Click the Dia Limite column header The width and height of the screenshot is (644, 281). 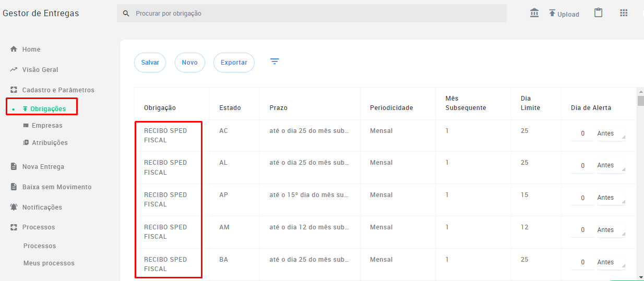tap(530, 103)
